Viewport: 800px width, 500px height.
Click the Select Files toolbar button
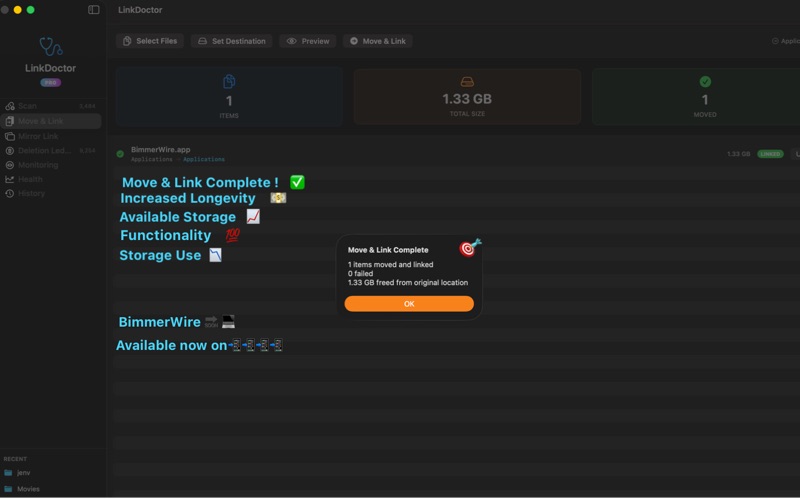pos(149,41)
